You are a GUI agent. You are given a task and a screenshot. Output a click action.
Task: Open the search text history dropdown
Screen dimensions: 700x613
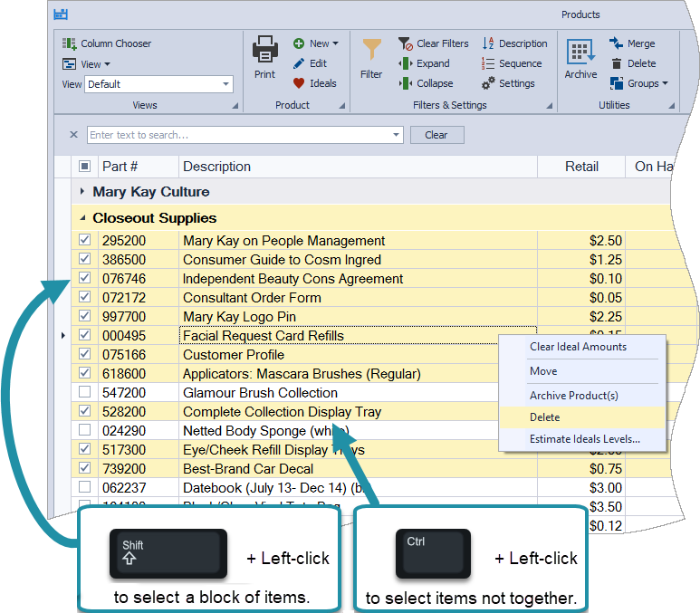[396, 135]
